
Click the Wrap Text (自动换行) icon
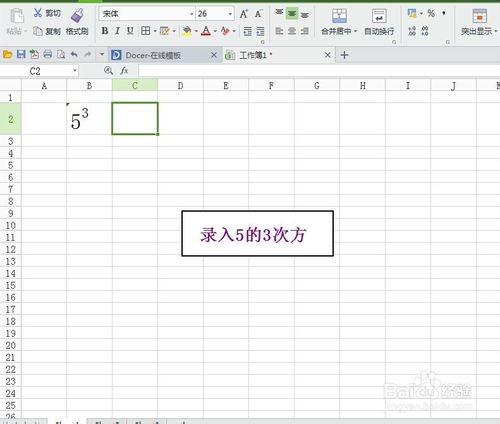379,16
